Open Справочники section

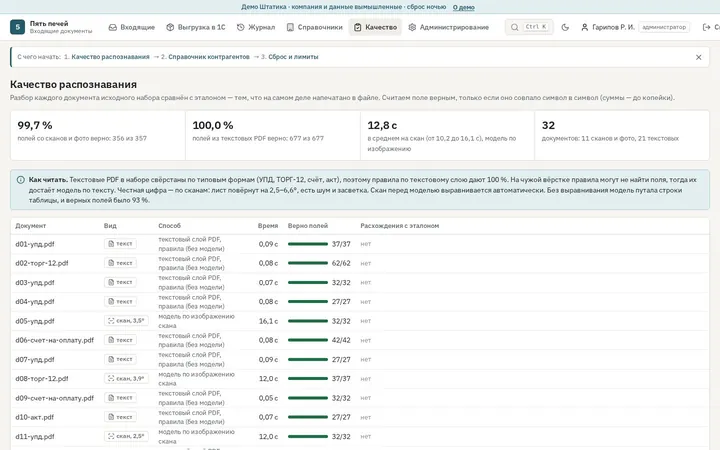315,27
